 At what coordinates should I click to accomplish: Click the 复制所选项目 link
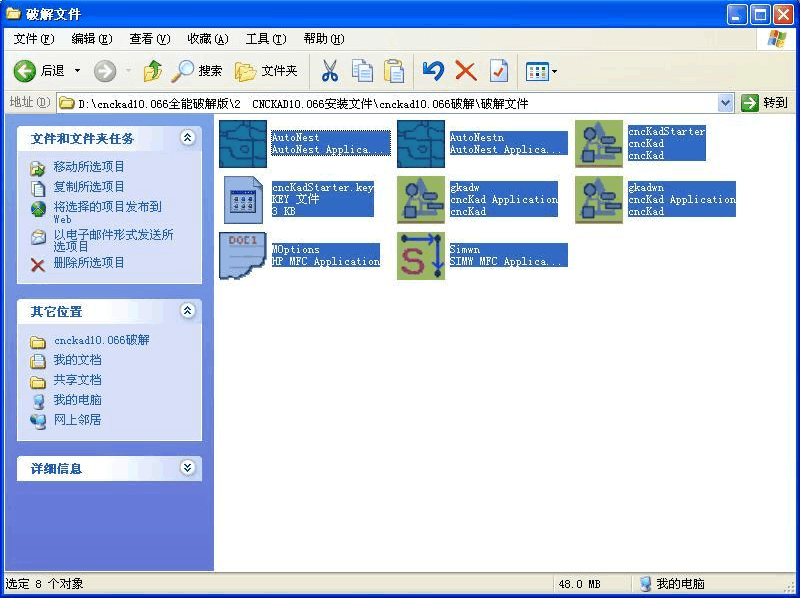point(89,186)
